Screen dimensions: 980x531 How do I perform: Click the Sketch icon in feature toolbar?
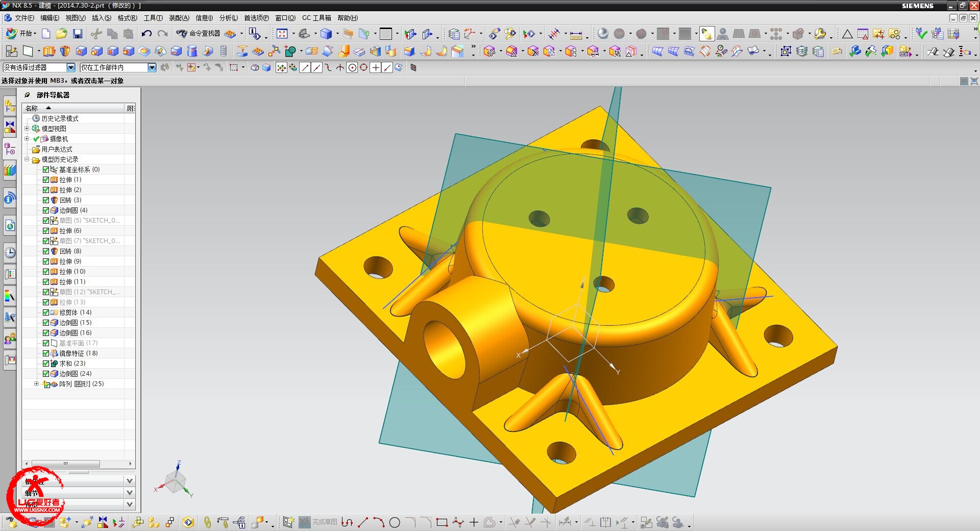(11, 51)
